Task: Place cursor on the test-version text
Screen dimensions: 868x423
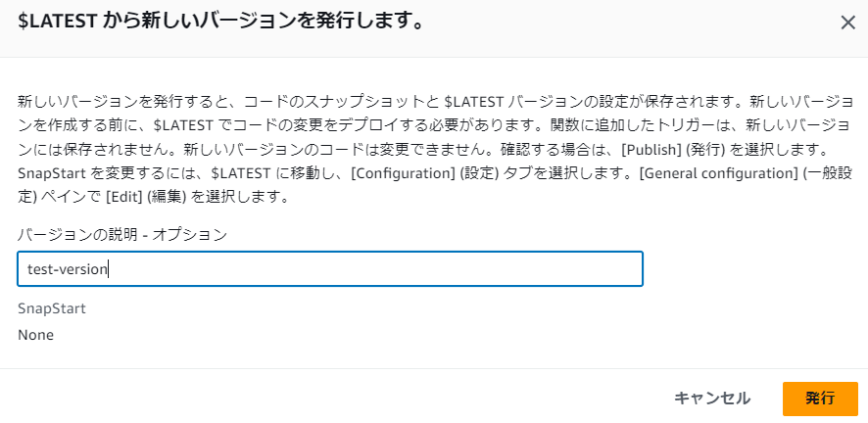Action: coord(68,269)
